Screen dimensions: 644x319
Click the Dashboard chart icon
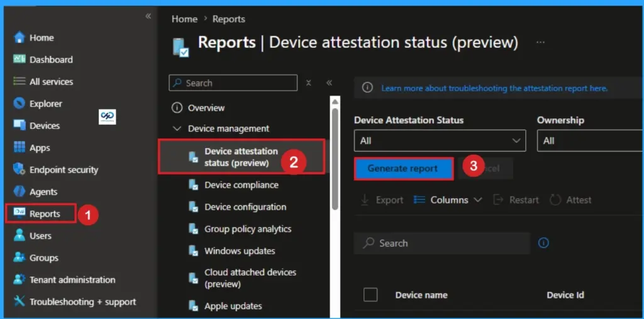(19, 59)
